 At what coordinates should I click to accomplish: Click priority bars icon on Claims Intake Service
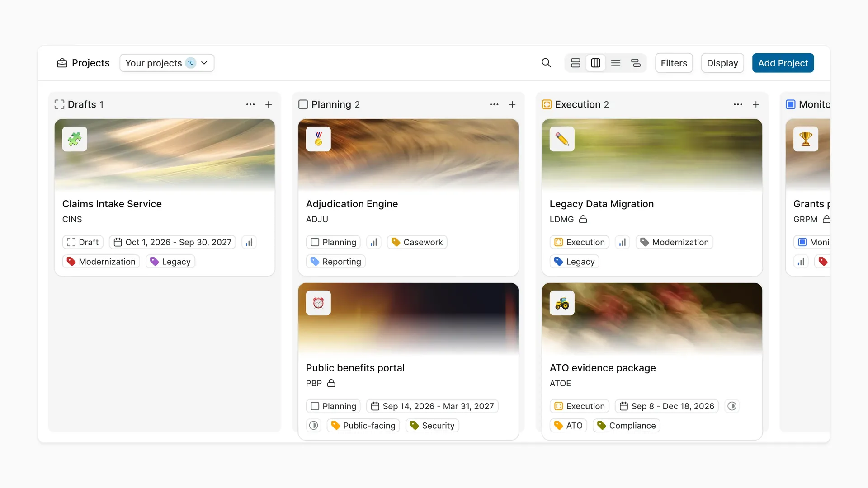coord(249,242)
